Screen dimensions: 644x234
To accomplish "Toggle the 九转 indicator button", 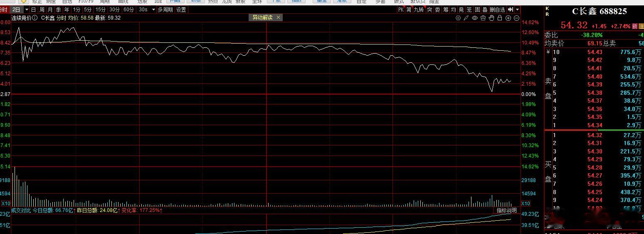I will coord(419,10).
